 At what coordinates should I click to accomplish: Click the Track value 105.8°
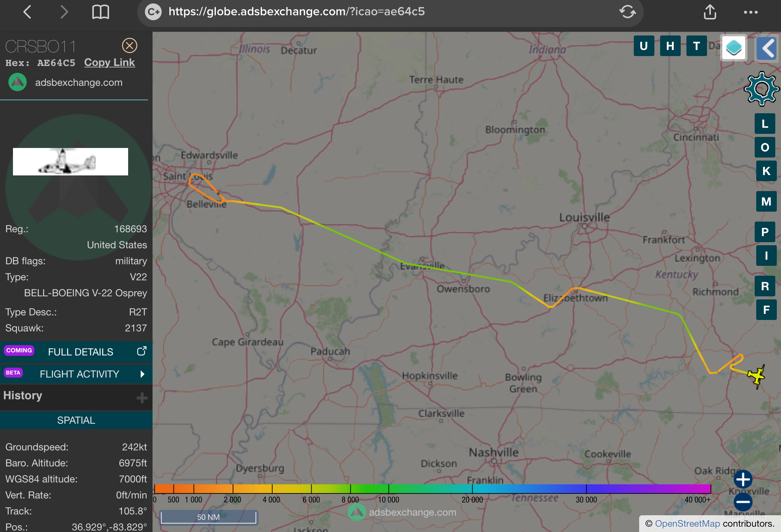pyautogui.click(x=133, y=511)
